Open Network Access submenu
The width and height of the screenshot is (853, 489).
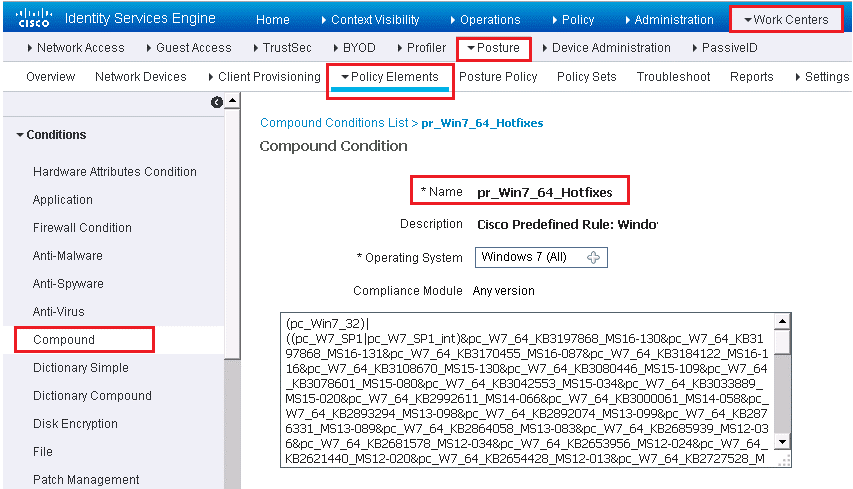tap(76, 48)
